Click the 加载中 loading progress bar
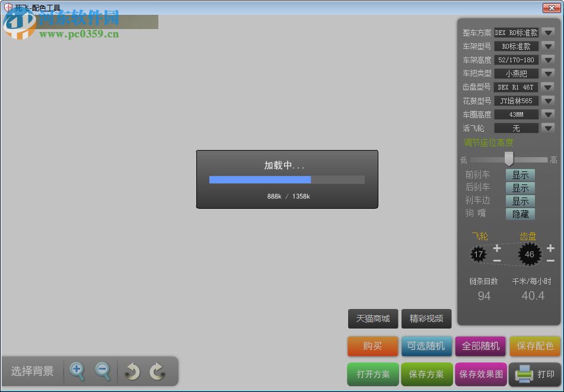 click(286, 180)
